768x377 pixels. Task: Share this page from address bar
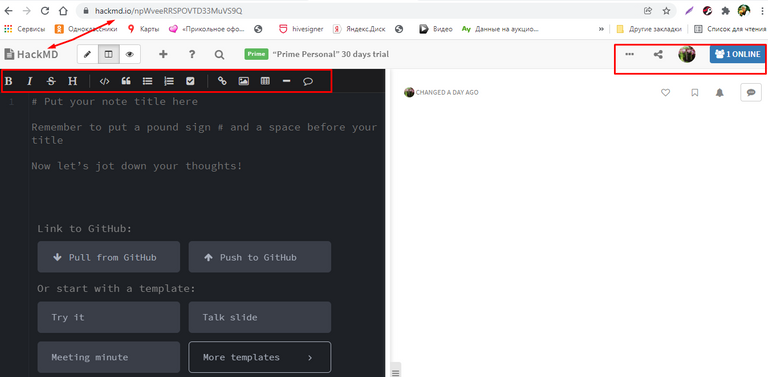click(x=648, y=10)
